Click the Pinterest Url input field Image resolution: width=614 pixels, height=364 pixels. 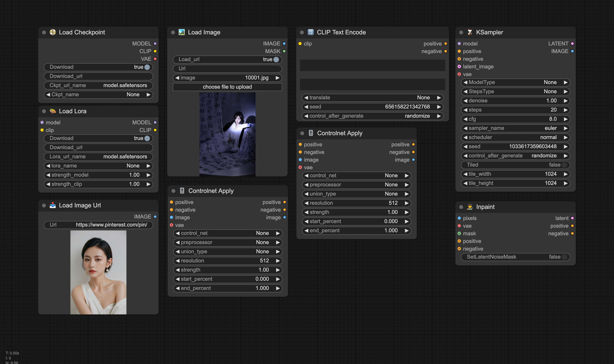(98, 225)
